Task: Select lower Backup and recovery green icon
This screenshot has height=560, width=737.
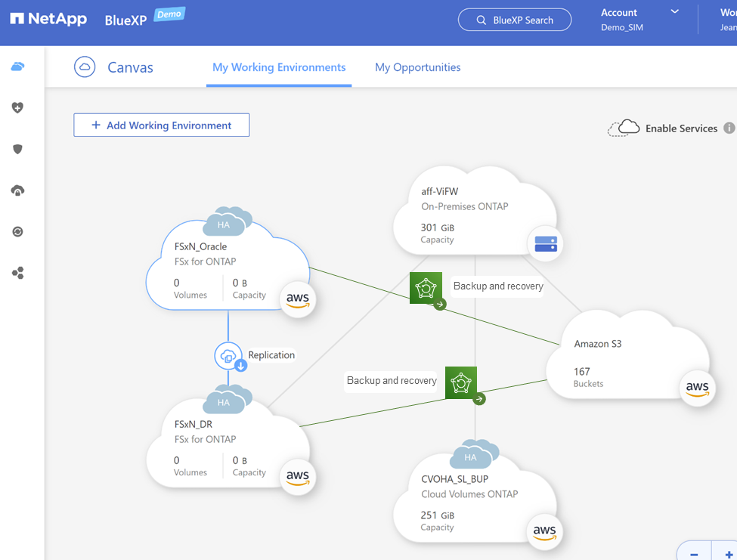Action: point(461,382)
